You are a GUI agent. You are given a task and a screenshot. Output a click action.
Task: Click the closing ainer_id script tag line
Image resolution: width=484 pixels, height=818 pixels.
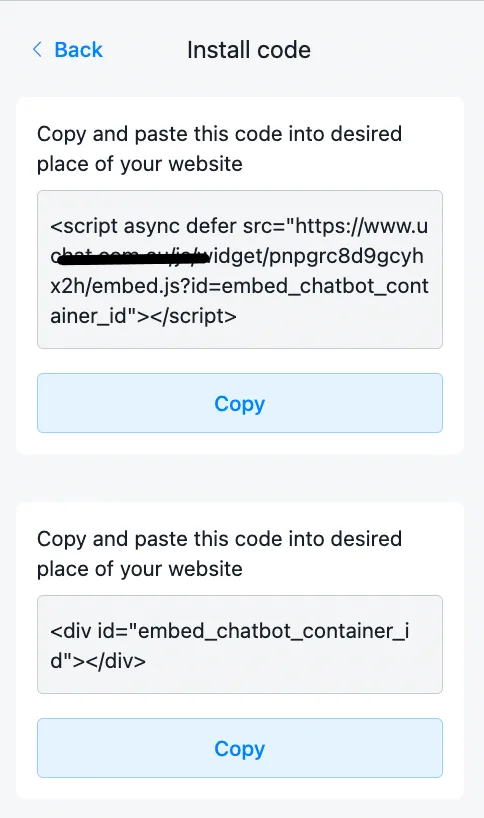tap(143, 316)
